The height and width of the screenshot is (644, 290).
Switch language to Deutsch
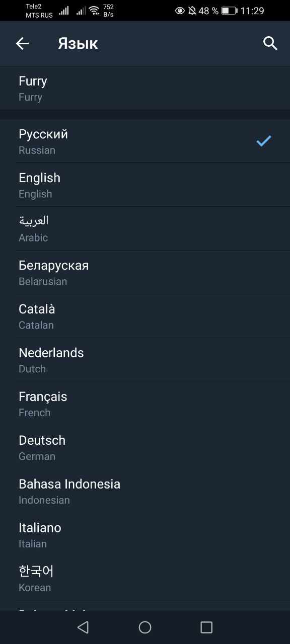(x=145, y=447)
